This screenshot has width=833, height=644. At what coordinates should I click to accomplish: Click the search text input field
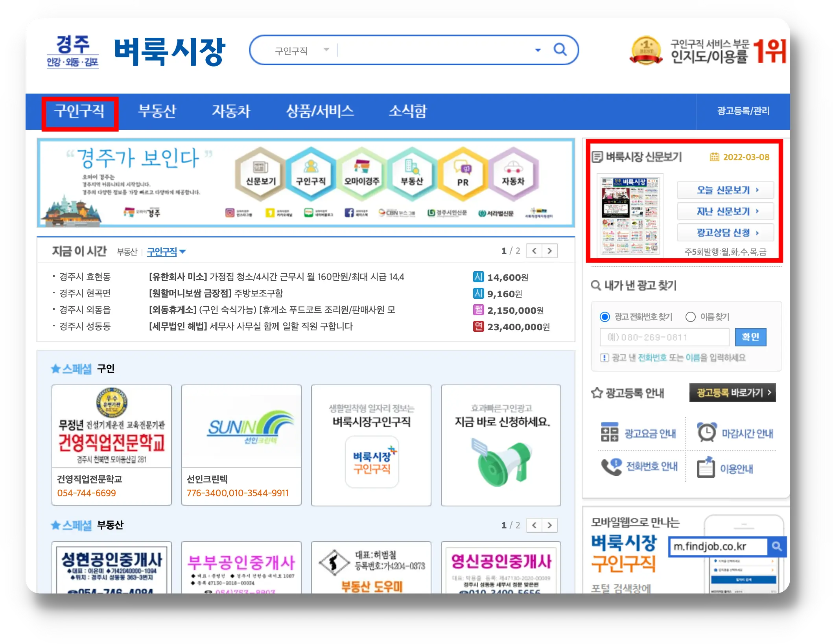click(434, 50)
